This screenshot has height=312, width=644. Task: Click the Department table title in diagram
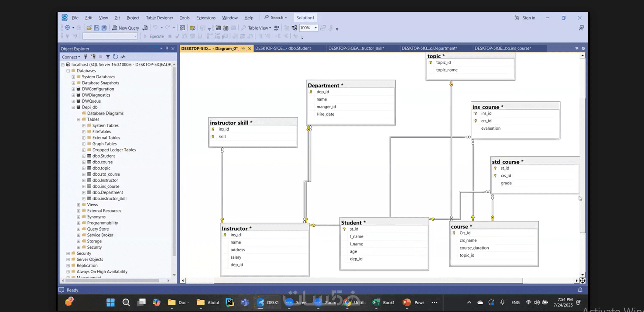click(x=325, y=85)
